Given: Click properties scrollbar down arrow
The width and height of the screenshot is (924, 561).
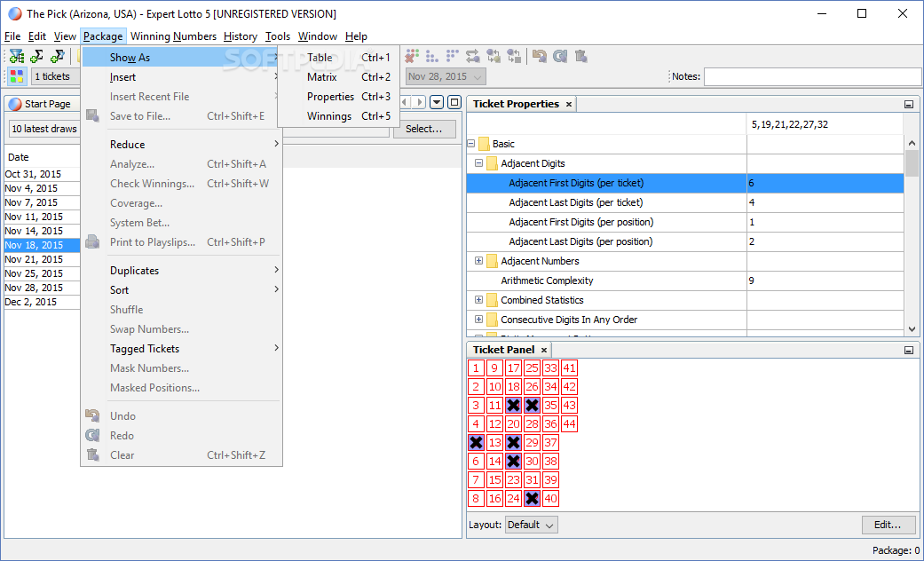Looking at the screenshot, I should point(912,329).
